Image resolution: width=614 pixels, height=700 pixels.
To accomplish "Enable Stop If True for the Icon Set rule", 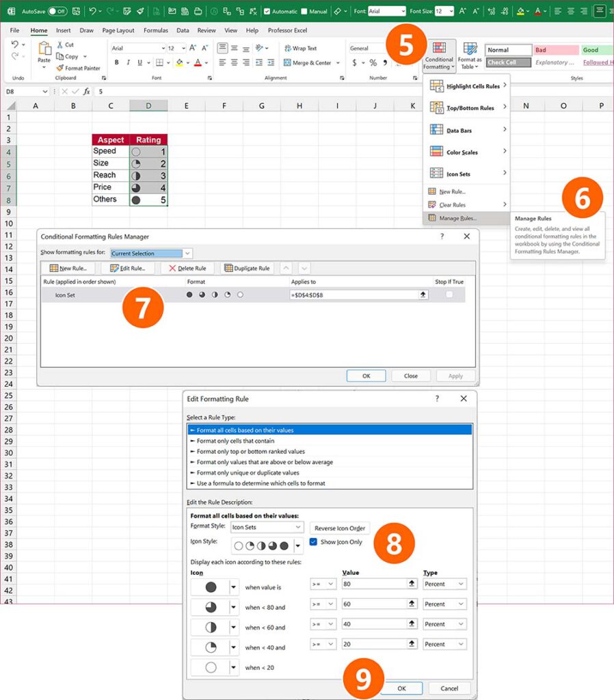I will coord(448,295).
